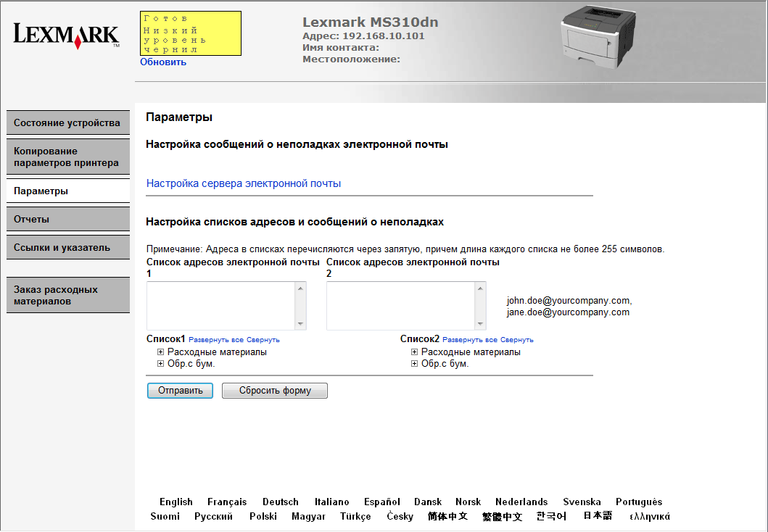This screenshot has width=768, height=532.
Task: Click down arrow of list 1 scrollbar
Action: 300,323
